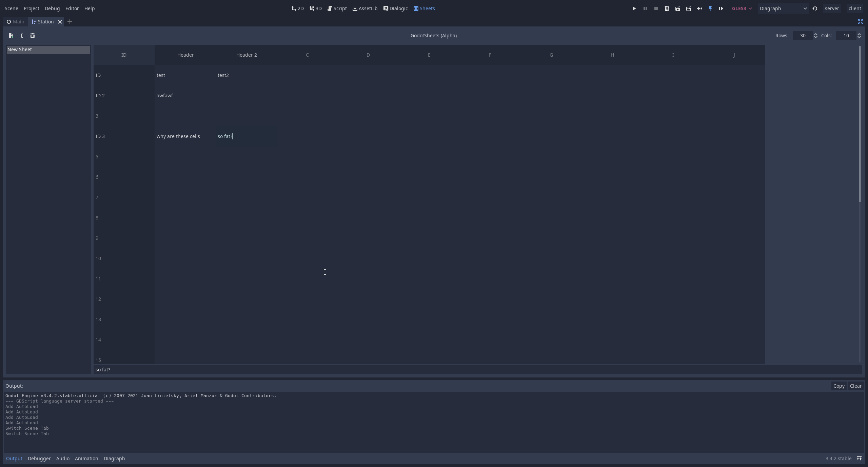Run in HTML5 browser icon
Viewport: 868px width, 467px height.
667,8
